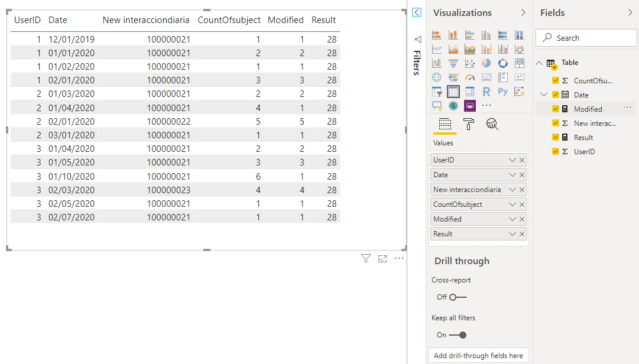The image size is (639, 364).
Task: Select the 100% stacked bar chart visual
Action: [x=503, y=35]
